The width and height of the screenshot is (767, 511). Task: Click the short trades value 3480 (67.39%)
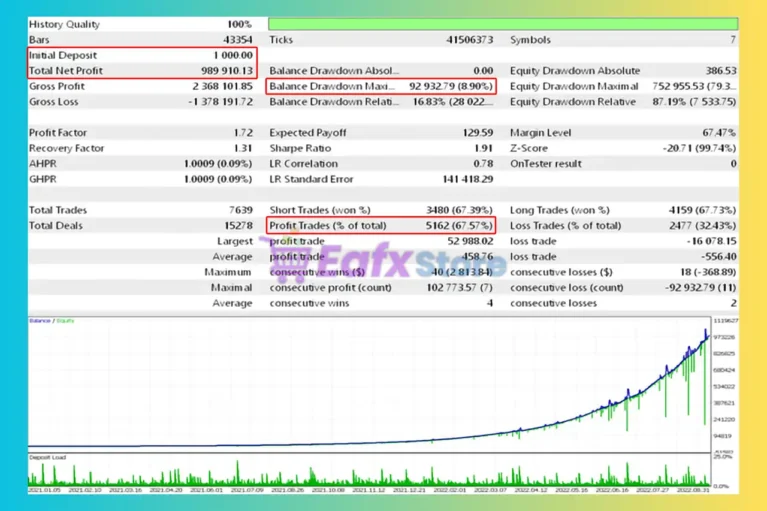point(459,210)
